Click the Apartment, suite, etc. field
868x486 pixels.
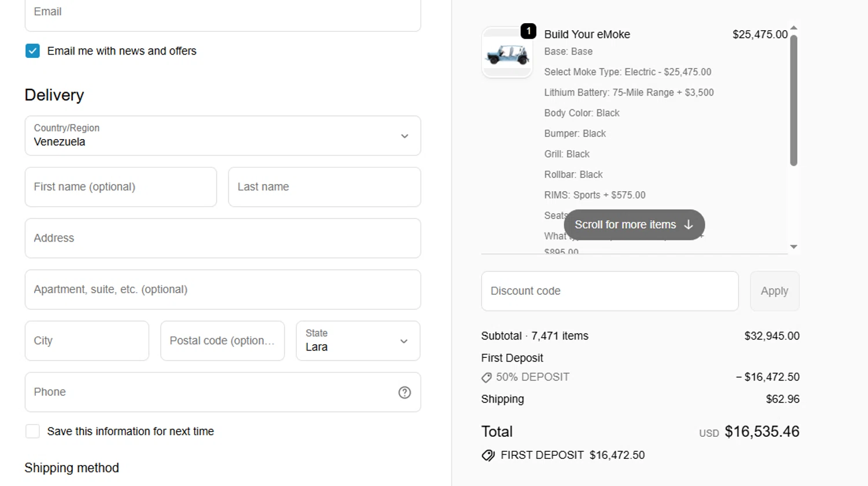(x=223, y=290)
